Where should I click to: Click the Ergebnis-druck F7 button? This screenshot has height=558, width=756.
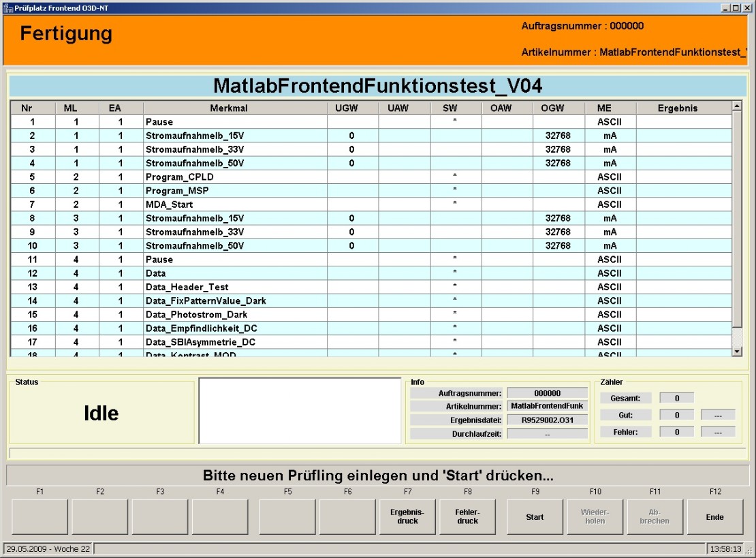click(407, 516)
